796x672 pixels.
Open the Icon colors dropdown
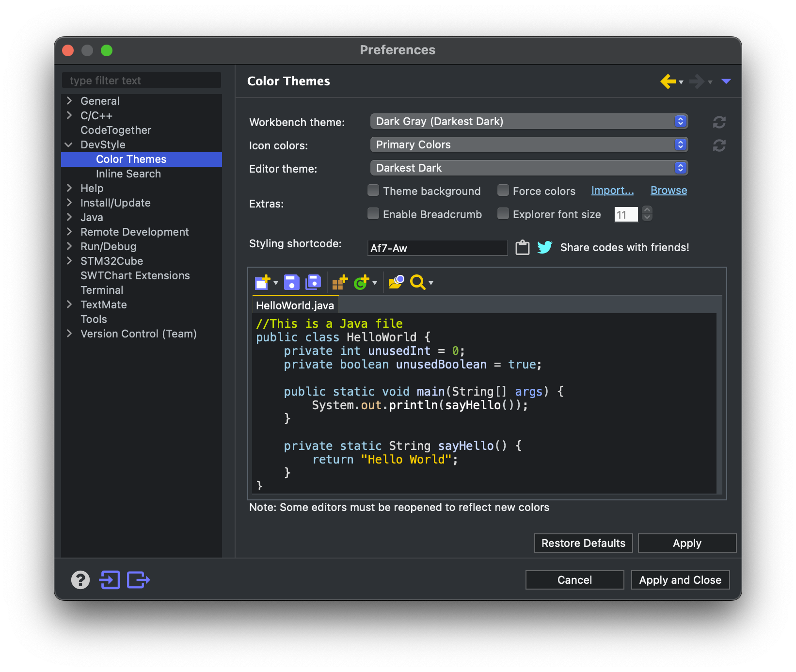pyautogui.click(x=529, y=144)
